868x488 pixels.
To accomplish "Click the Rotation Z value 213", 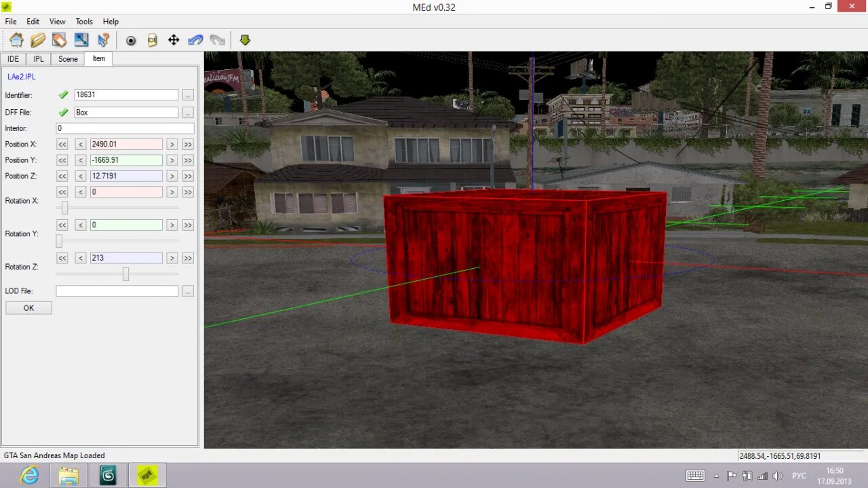I will coord(126,258).
